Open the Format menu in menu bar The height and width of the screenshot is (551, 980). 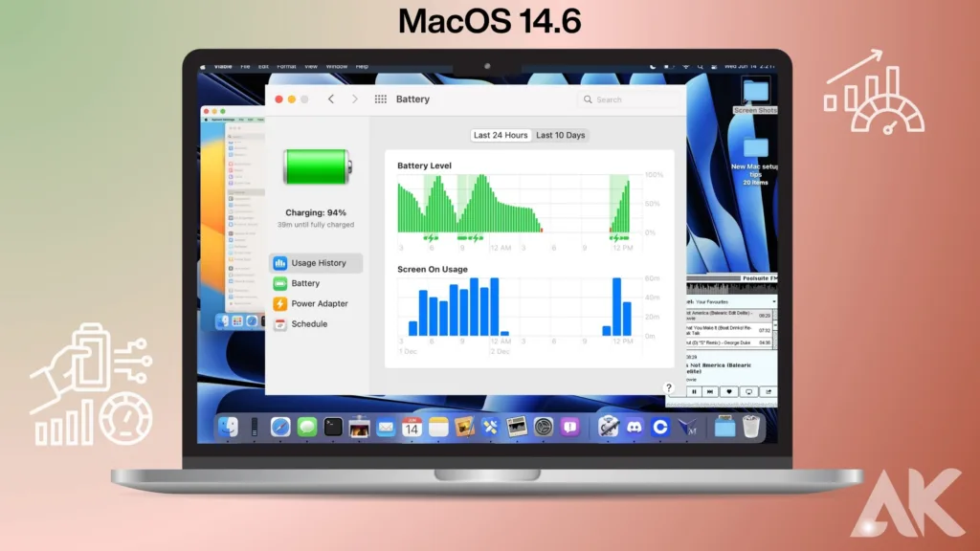286,66
